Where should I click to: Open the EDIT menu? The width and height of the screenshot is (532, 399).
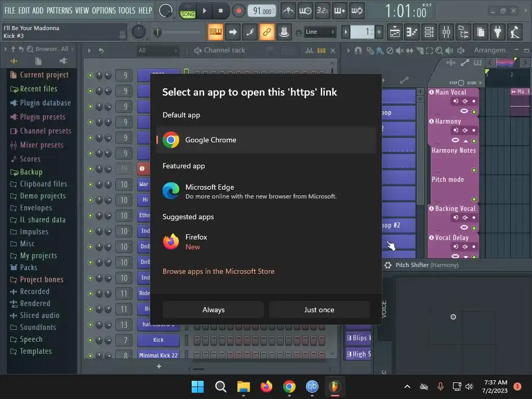[24, 10]
